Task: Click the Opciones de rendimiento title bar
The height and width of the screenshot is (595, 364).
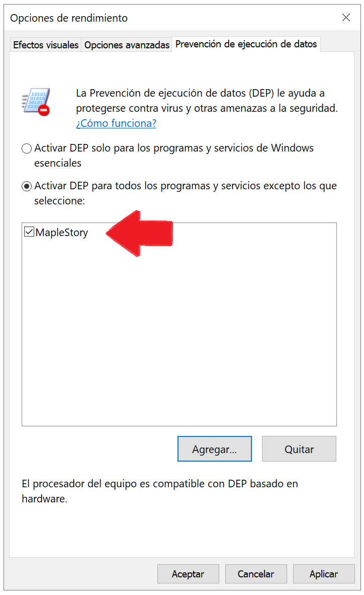Action: coord(170,18)
